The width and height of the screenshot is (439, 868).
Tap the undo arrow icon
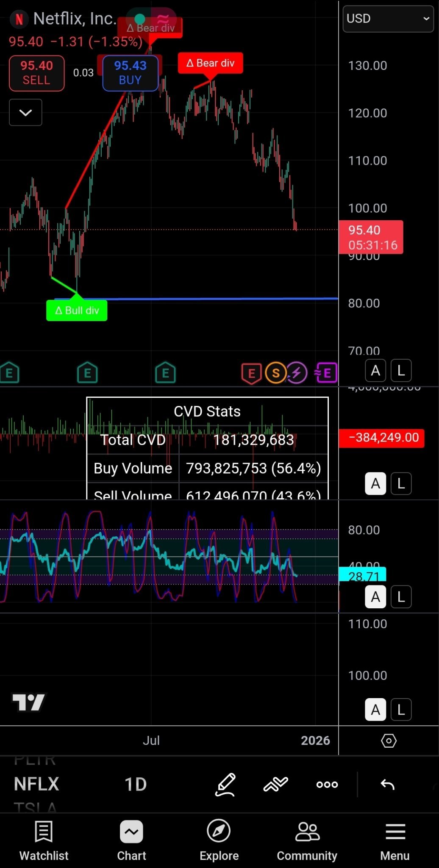(388, 785)
